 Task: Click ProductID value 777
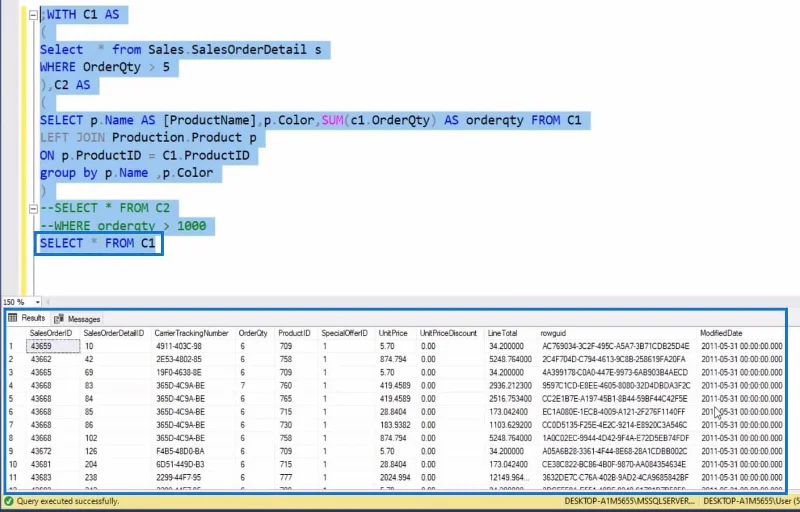point(286,478)
